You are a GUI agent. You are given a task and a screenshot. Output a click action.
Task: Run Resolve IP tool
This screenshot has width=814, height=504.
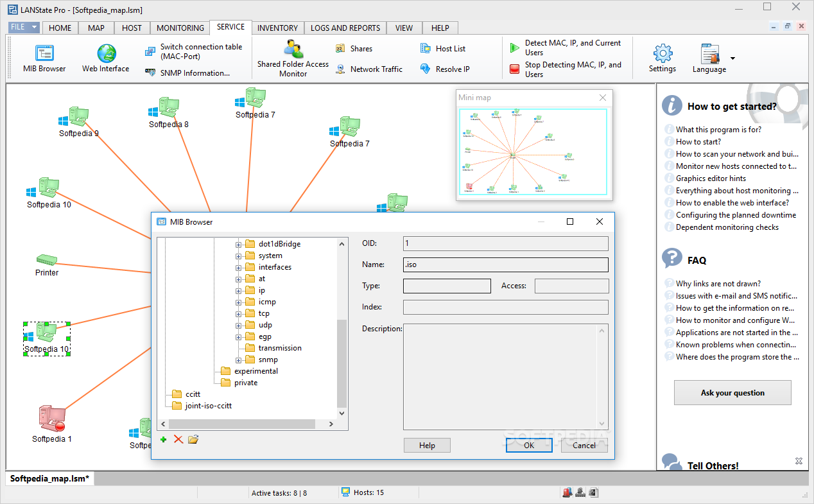coord(445,69)
